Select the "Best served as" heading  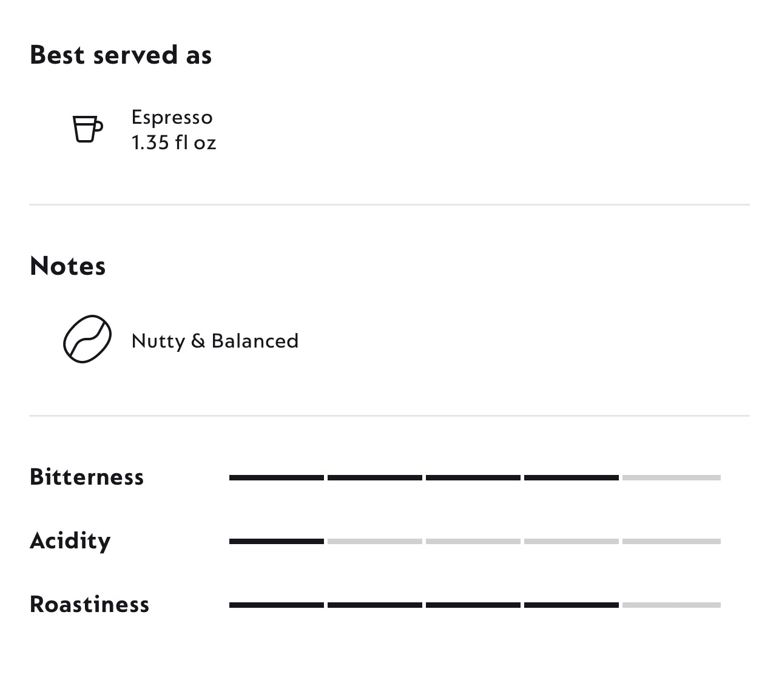121,55
